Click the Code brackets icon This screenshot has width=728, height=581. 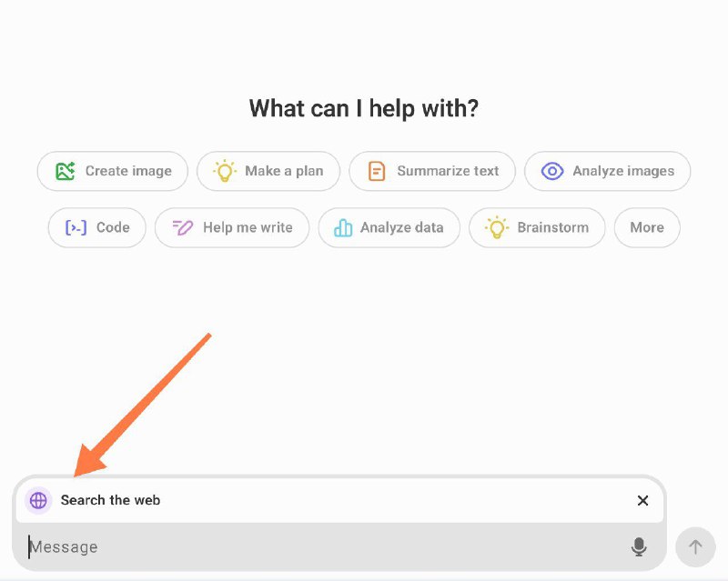pyautogui.click(x=76, y=227)
